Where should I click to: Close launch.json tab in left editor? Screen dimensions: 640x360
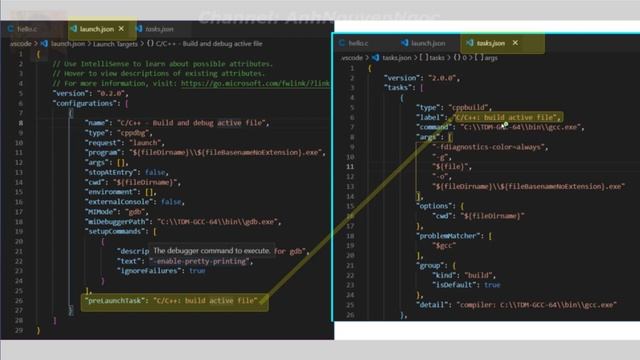pyautogui.click(x=121, y=29)
